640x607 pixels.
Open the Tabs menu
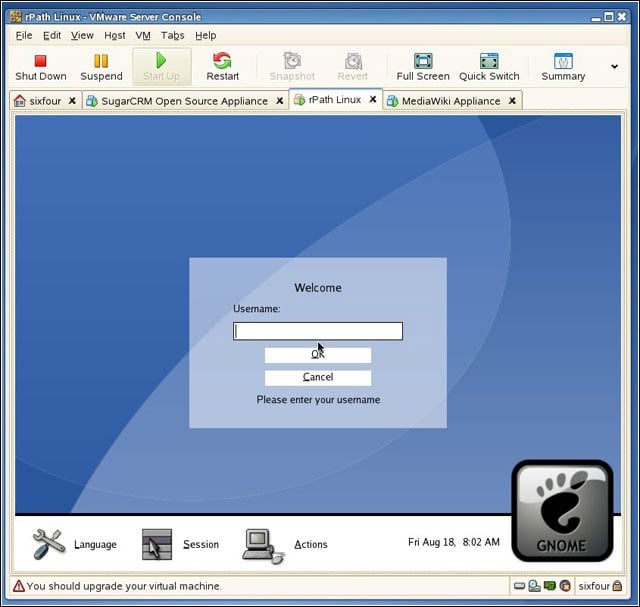tap(172, 36)
